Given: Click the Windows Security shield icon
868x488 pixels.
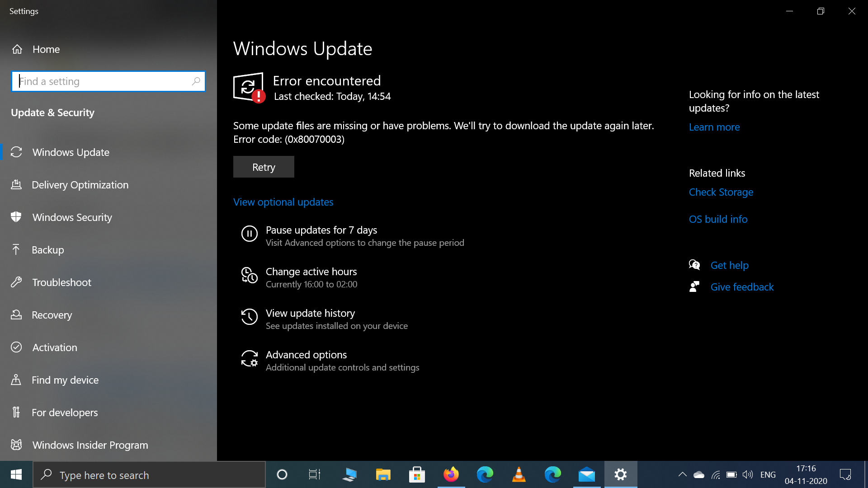Looking at the screenshot, I should point(16,217).
